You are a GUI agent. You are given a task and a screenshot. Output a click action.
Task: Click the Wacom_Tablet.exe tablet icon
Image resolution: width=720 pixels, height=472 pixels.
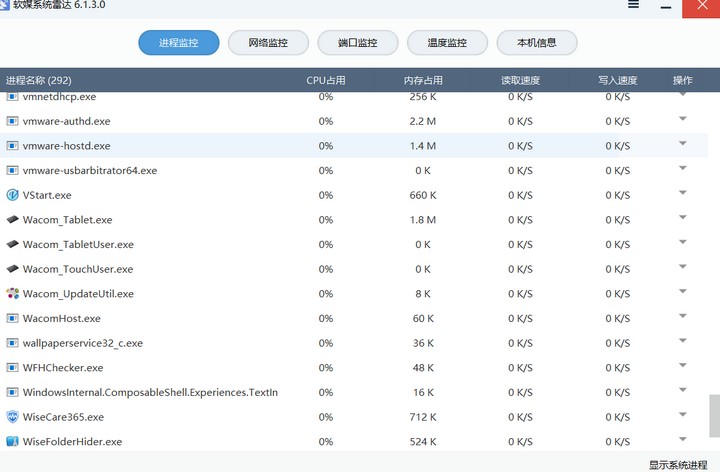[x=13, y=220]
